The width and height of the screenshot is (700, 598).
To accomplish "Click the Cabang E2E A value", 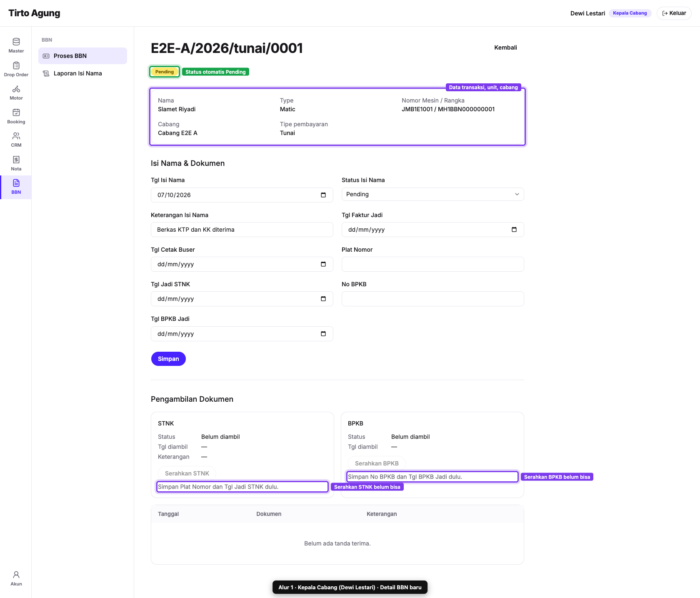I will [x=177, y=133].
